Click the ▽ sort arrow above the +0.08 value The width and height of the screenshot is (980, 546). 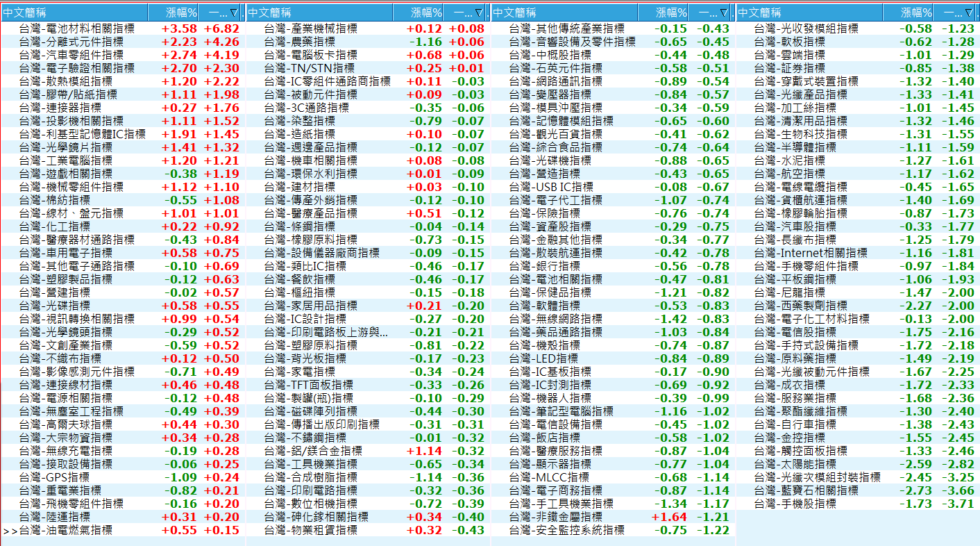tap(479, 13)
